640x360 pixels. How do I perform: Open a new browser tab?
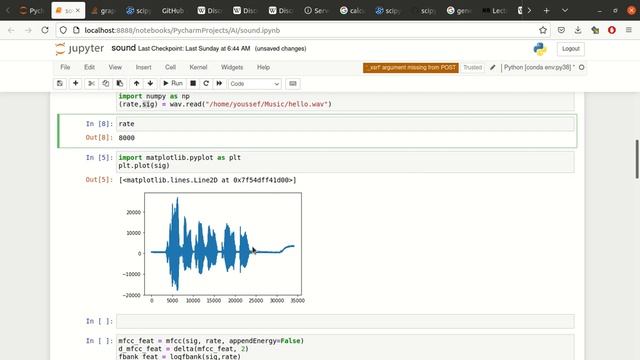(547, 11)
